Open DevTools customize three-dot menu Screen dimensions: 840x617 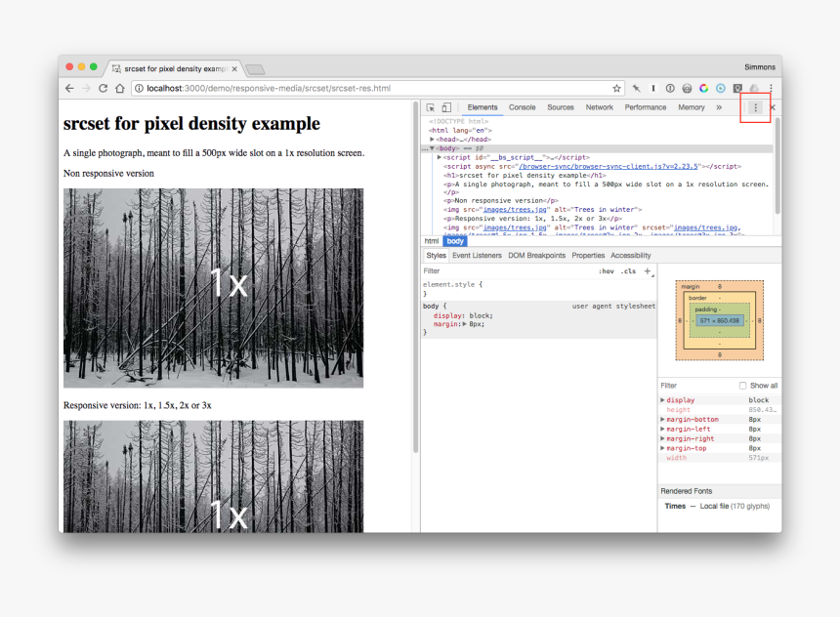click(755, 107)
